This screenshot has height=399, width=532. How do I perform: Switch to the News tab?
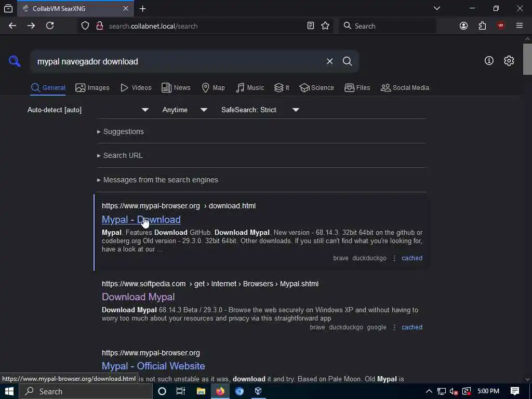[176, 87]
